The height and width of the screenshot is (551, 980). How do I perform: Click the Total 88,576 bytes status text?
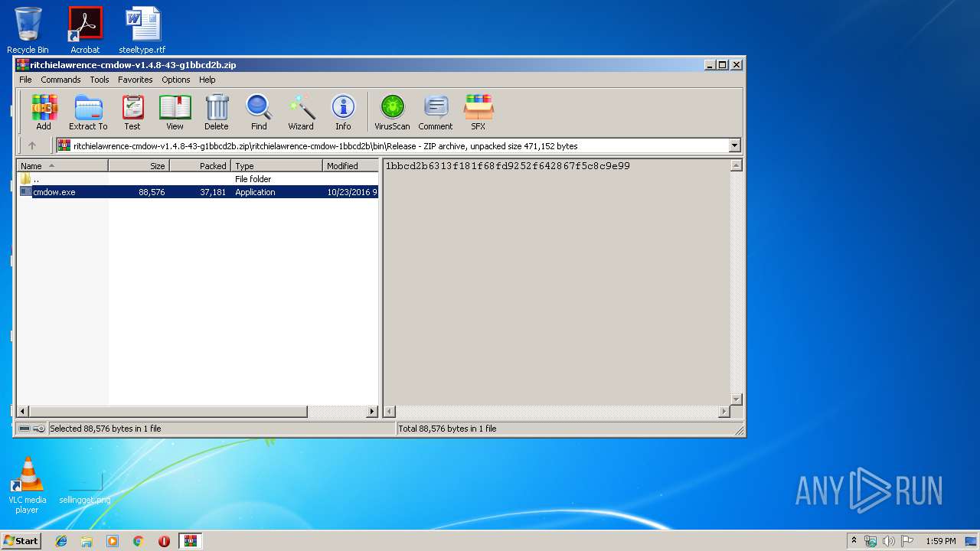coord(447,429)
